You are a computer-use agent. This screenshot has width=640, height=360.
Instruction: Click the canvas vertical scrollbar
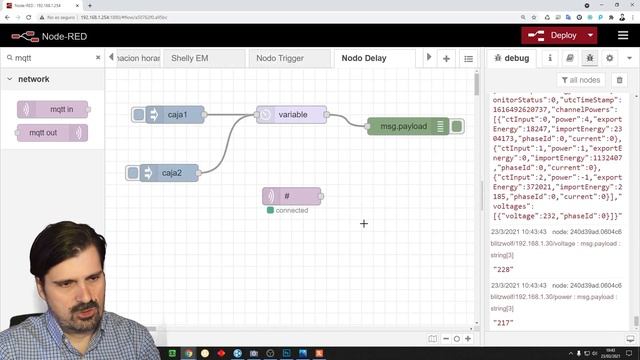(x=476, y=84)
